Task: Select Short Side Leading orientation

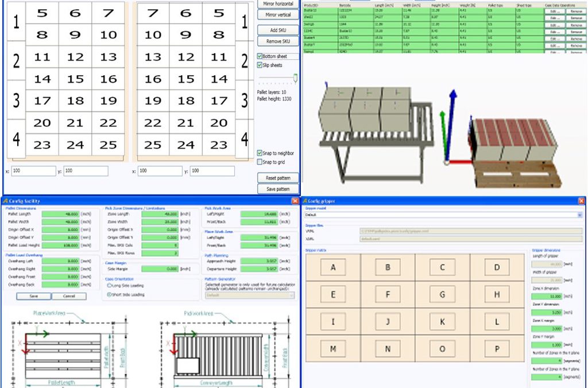Action: (110, 294)
